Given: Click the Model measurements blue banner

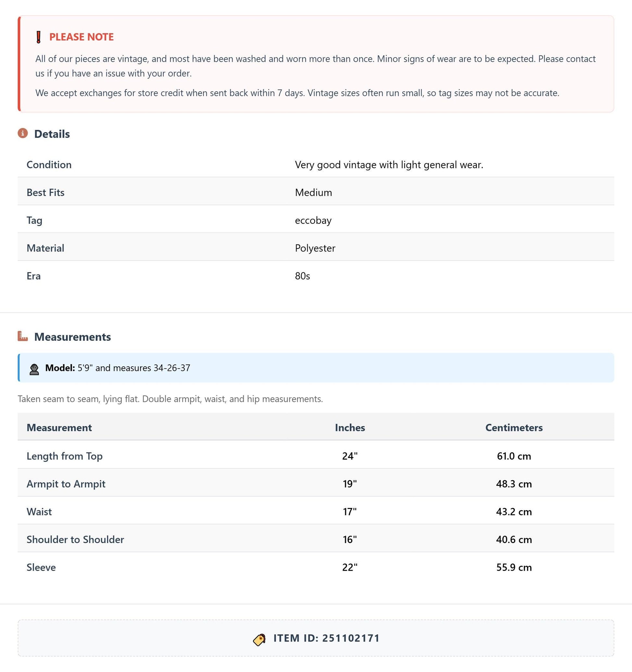Looking at the screenshot, I should point(316,368).
